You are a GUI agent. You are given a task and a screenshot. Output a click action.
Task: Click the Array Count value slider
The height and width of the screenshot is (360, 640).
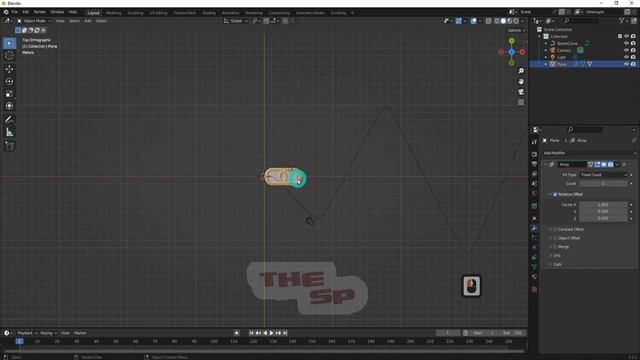(603, 184)
